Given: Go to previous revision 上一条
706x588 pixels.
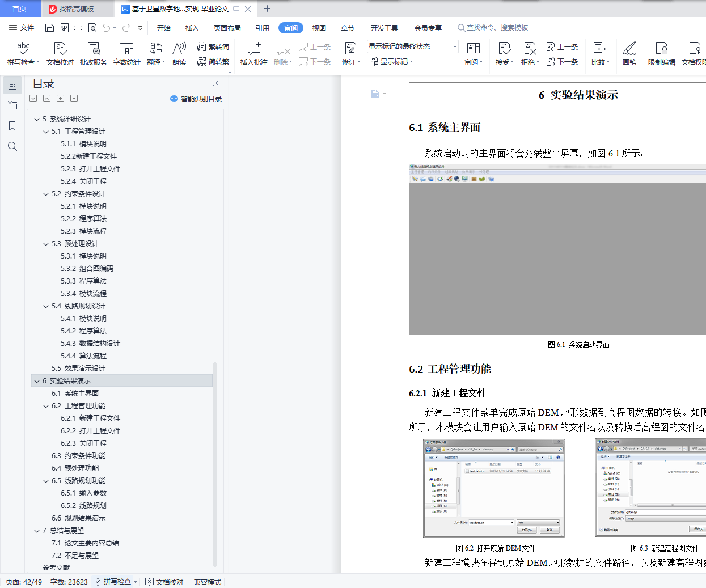Looking at the screenshot, I should pyautogui.click(x=562, y=47).
